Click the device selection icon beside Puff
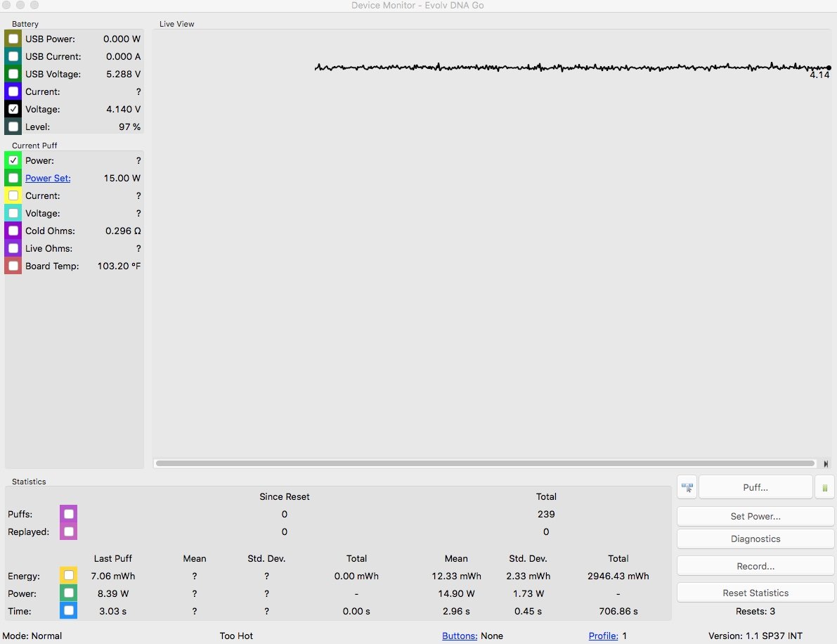837x644 pixels. (687, 487)
